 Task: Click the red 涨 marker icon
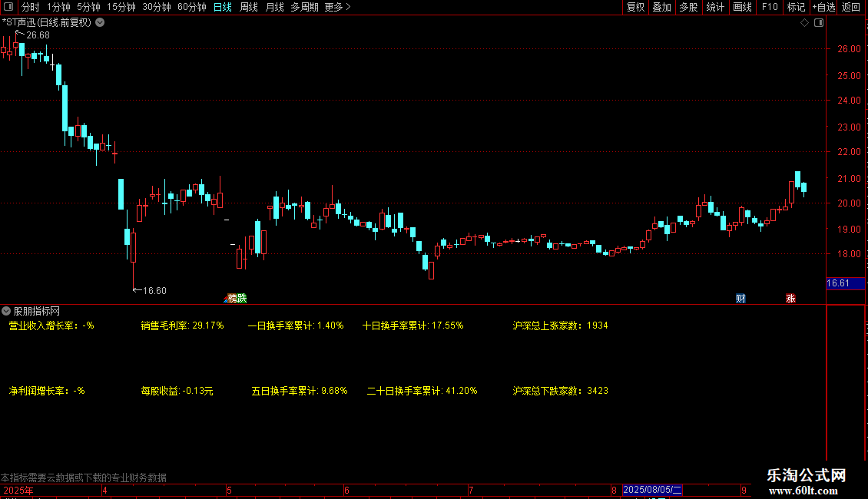(x=790, y=298)
